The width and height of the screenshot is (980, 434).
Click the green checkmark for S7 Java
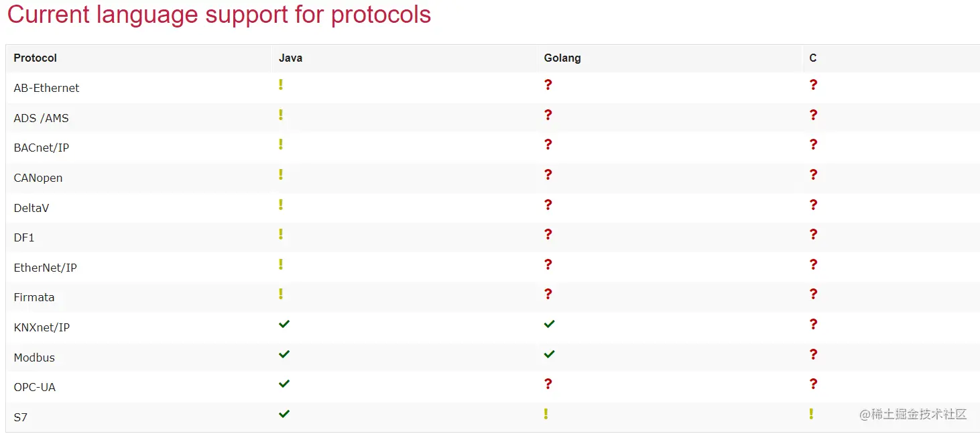[x=284, y=414]
